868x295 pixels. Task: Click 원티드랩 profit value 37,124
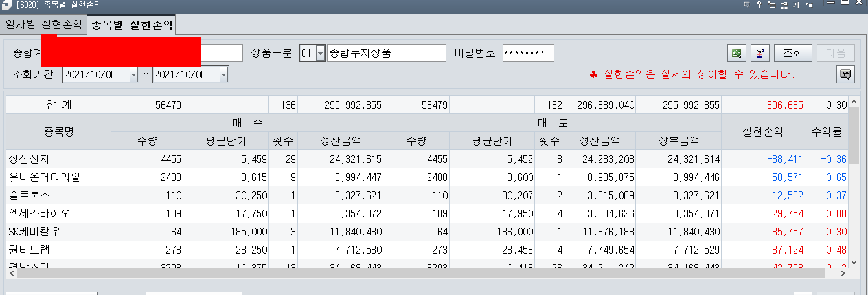[787, 249]
